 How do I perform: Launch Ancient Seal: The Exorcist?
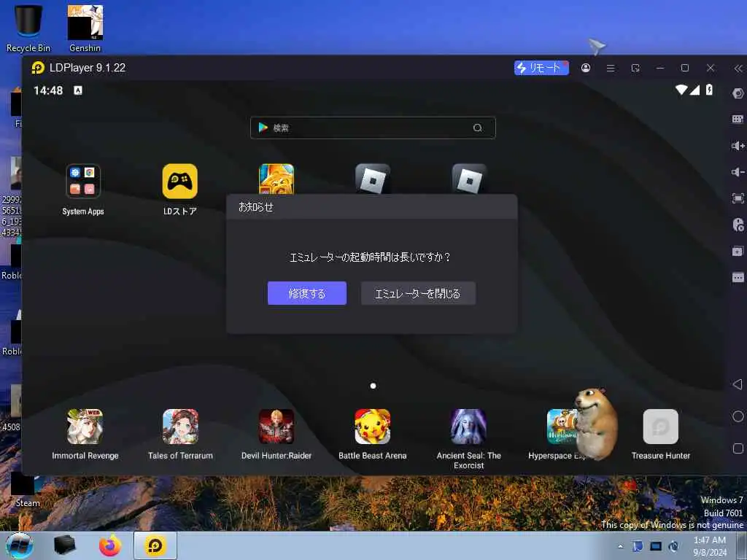tap(469, 427)
